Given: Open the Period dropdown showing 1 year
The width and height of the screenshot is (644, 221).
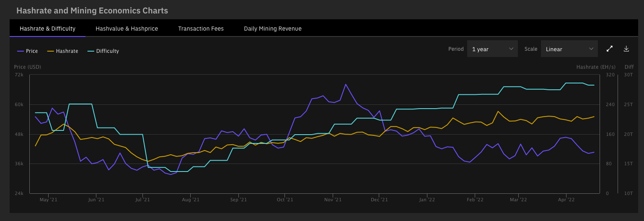Looking at the screenshot, I should 492,49.
